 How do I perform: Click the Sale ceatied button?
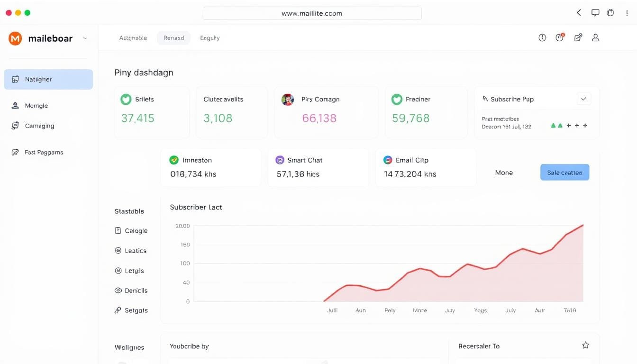coord(564,173)
